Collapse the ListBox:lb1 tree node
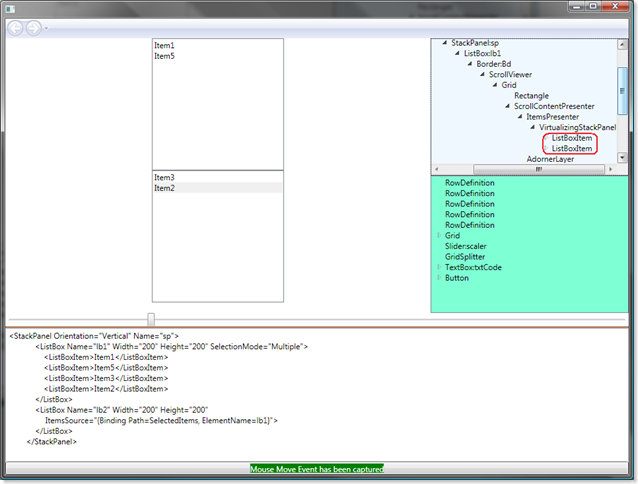Screen dimensions: 638x484 click(457, 53)
